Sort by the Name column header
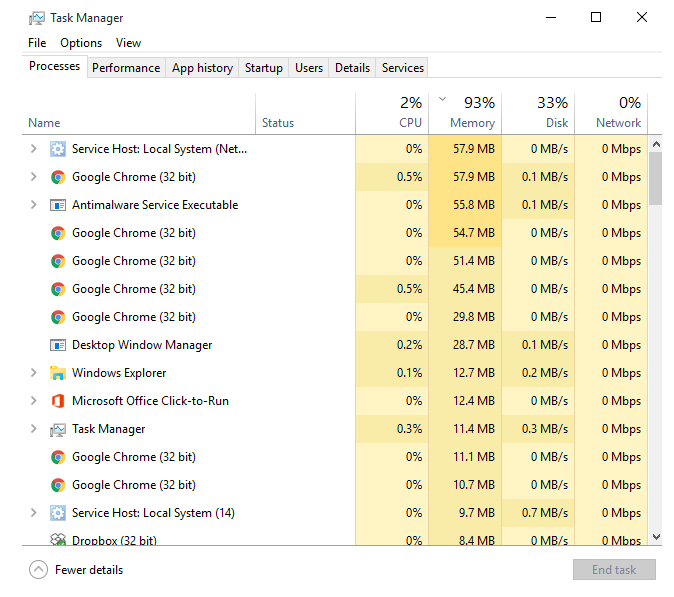 click(139, 113)
